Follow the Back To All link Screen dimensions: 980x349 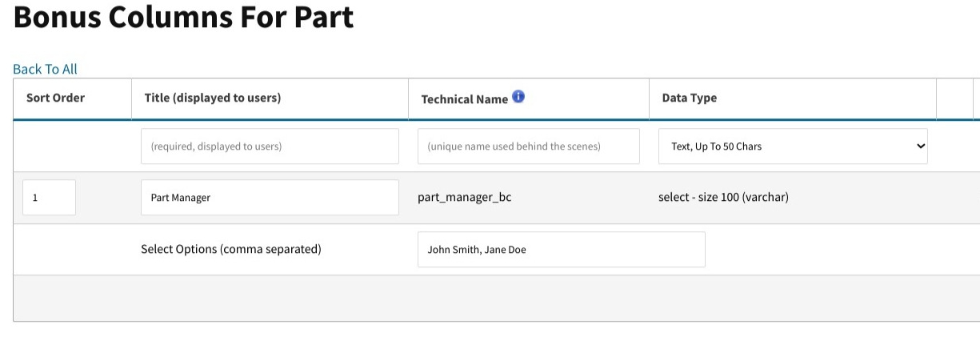point(45,69)
